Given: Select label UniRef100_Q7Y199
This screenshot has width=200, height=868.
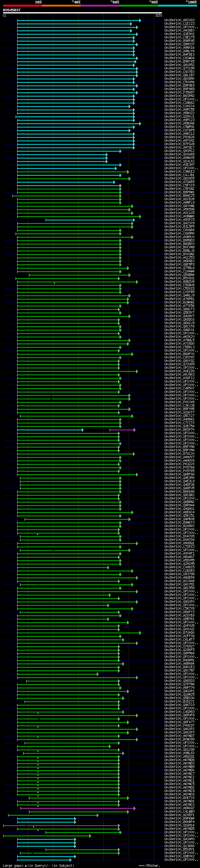Looking at the screenshot, I should coord(179,69).
